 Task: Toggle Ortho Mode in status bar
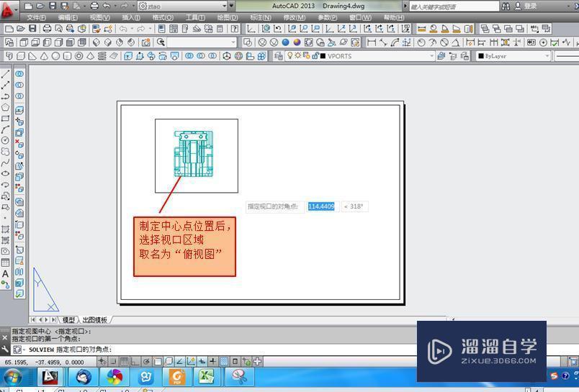coord(135,362)
